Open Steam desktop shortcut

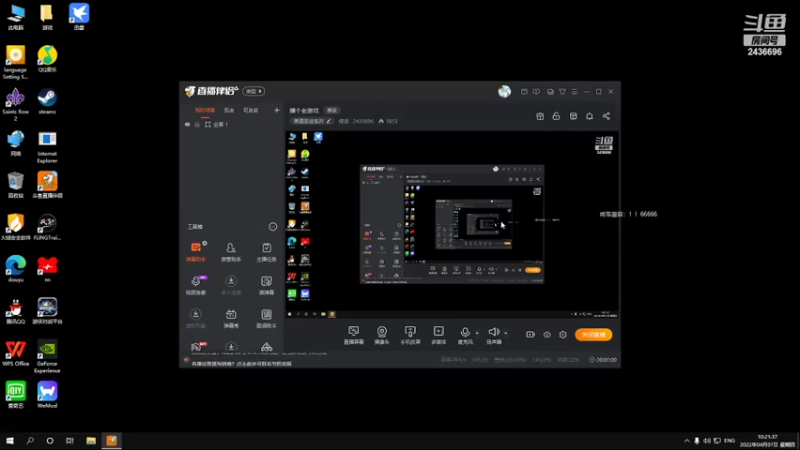pyautogui.click(x=47, y=101)
